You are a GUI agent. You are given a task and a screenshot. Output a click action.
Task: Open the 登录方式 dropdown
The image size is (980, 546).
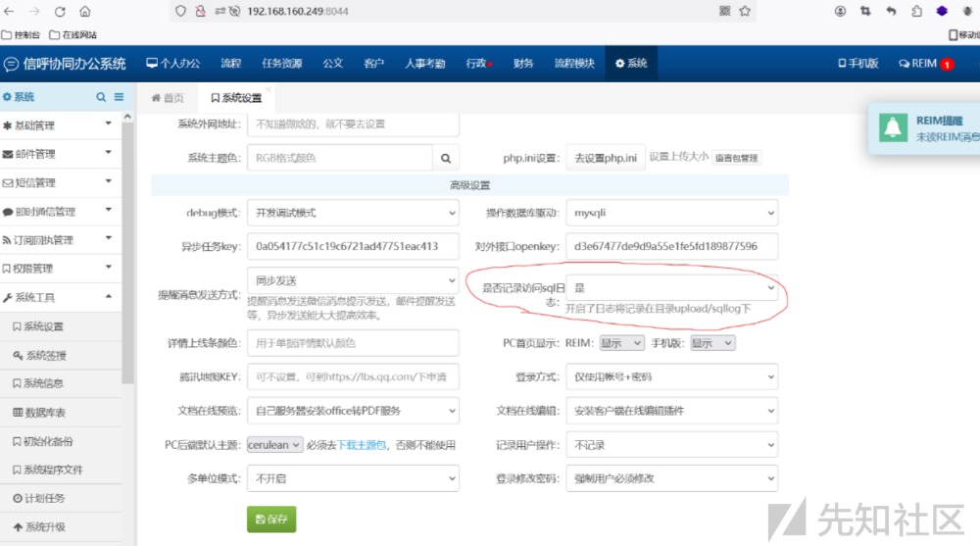click(x=674, y=376)
